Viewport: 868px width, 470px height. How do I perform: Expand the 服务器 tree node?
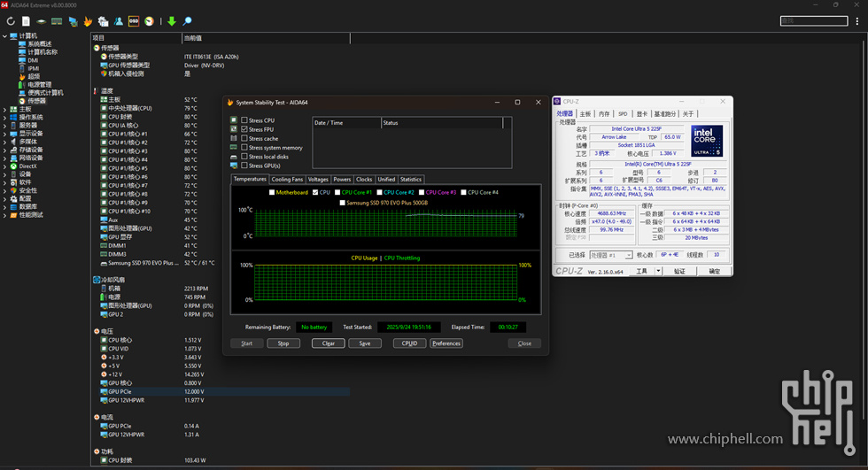5,126
